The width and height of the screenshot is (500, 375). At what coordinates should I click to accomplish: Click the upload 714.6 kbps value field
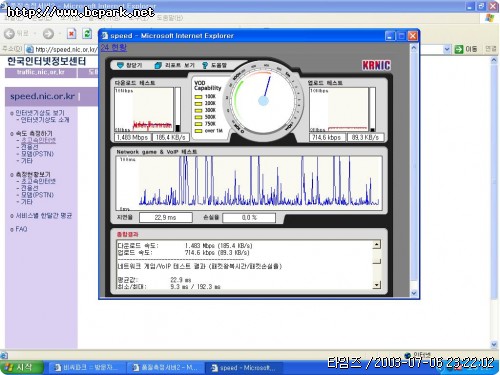click(326, 137)
